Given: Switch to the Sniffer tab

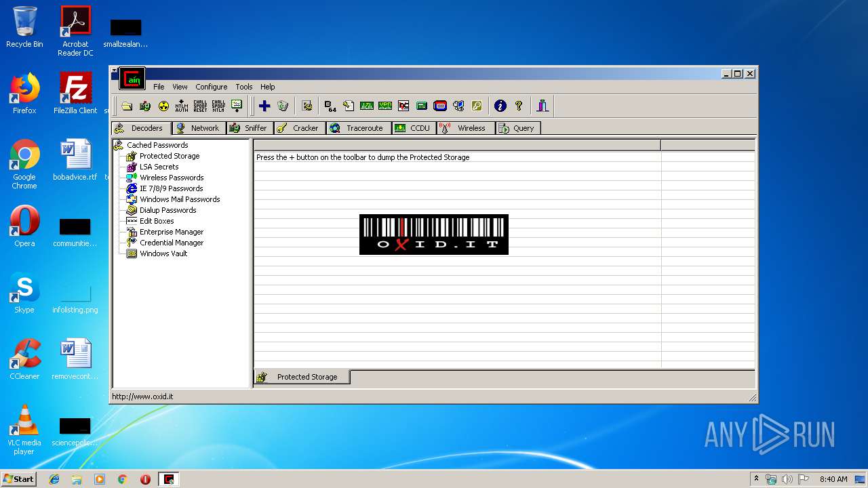Looking at the screenshot, I should tap(249, 128).
